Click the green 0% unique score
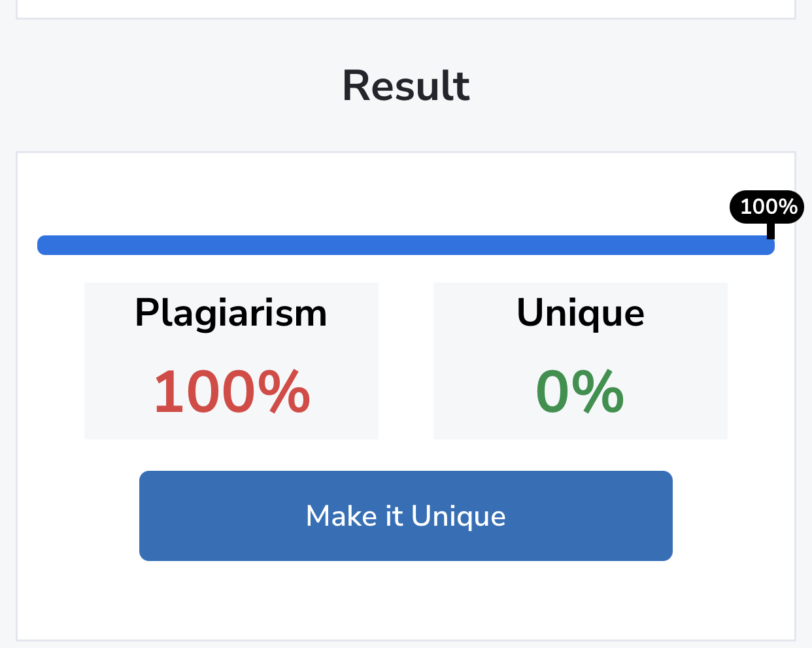812x648 pixels. coord(580,392)
